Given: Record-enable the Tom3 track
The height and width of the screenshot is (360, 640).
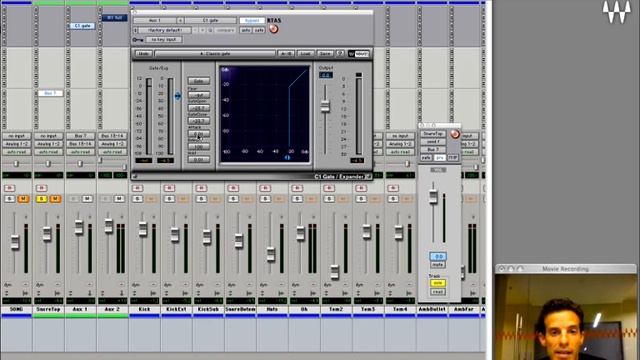Looking at the screenshot, I should click(361, 188).
